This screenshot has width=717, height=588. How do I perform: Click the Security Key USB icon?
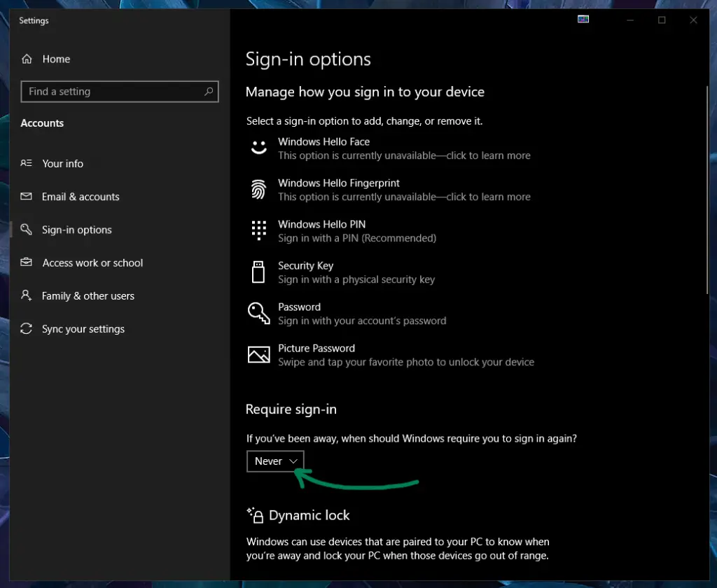point(258,272)
